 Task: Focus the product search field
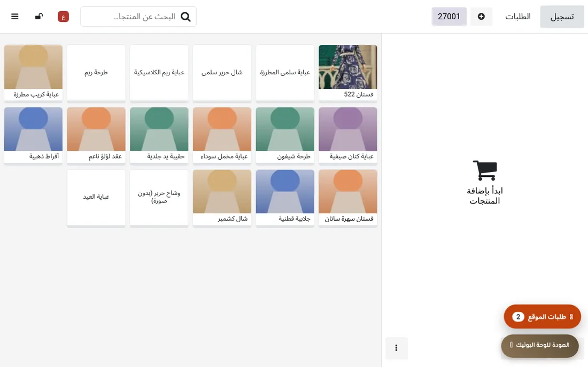(138, 17)
